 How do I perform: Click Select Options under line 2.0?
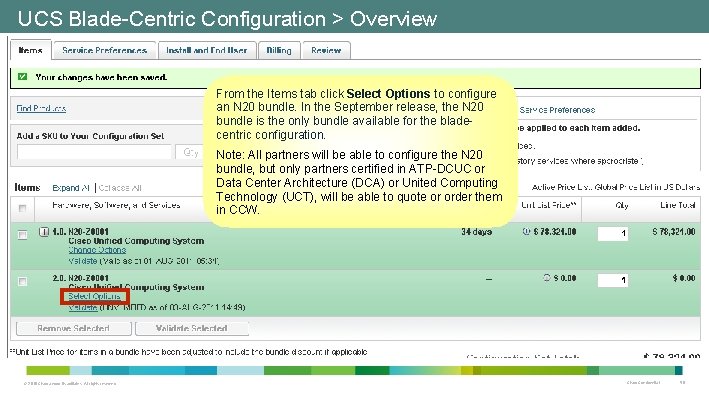tap(95, 296)
